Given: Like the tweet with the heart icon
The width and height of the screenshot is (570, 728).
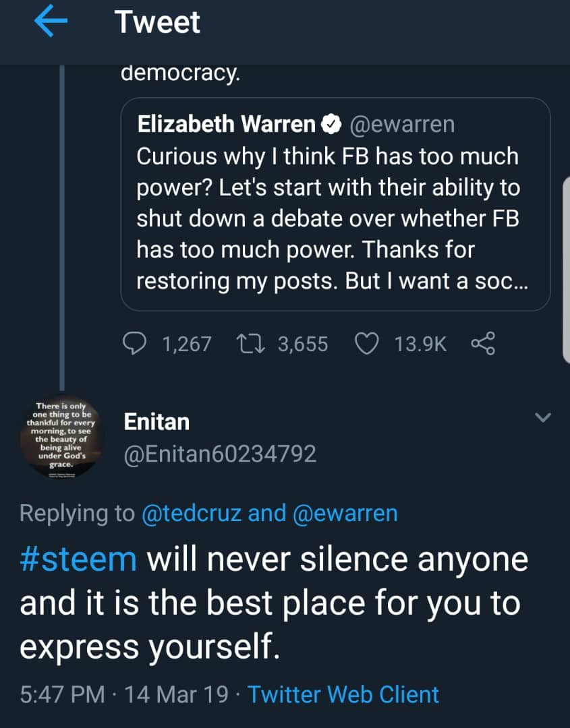Looking at the screenshot, I should click(x=367, y=344).
